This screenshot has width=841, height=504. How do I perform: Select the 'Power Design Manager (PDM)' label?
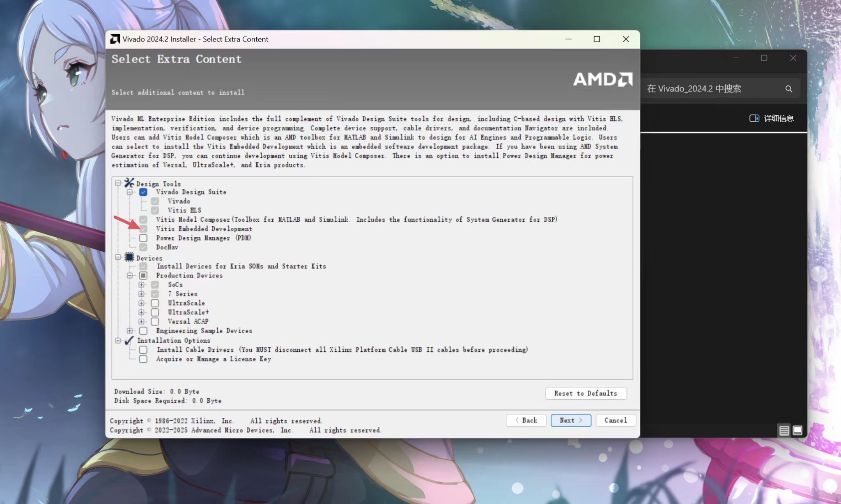click(x=203, y=238)
